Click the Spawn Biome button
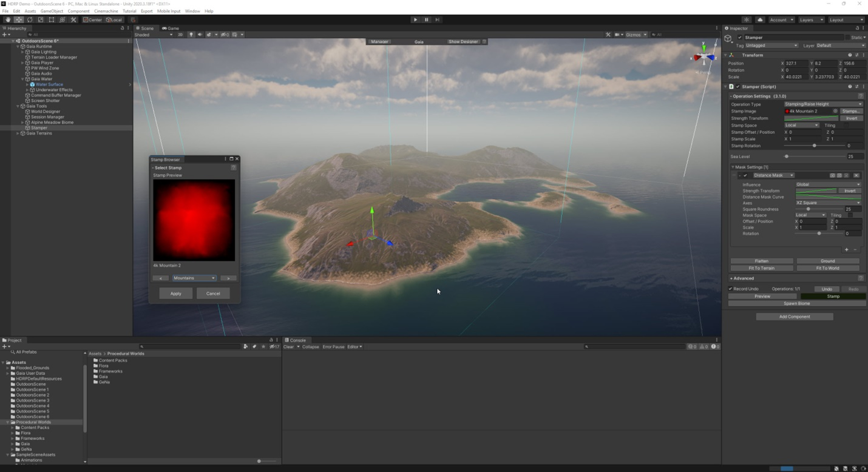The height and width of the screenshot is (472, 868). [x=796, y=303]
